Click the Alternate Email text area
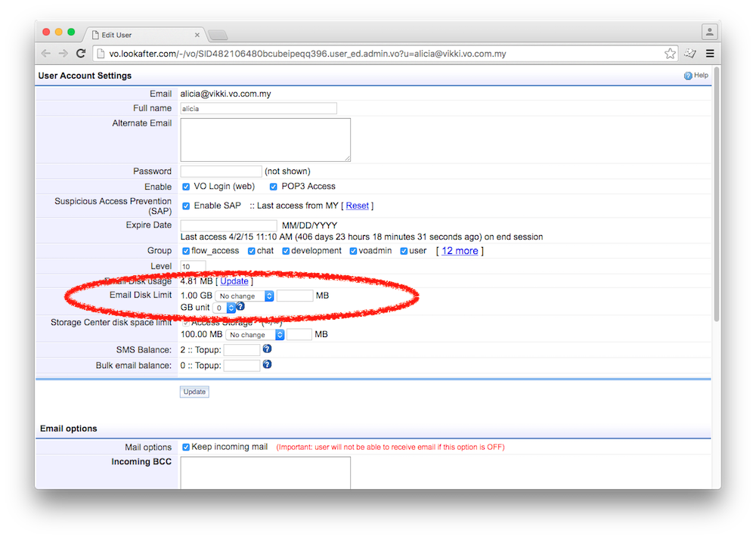The height and width of the screenshot is (539, 756). (265, 140)
